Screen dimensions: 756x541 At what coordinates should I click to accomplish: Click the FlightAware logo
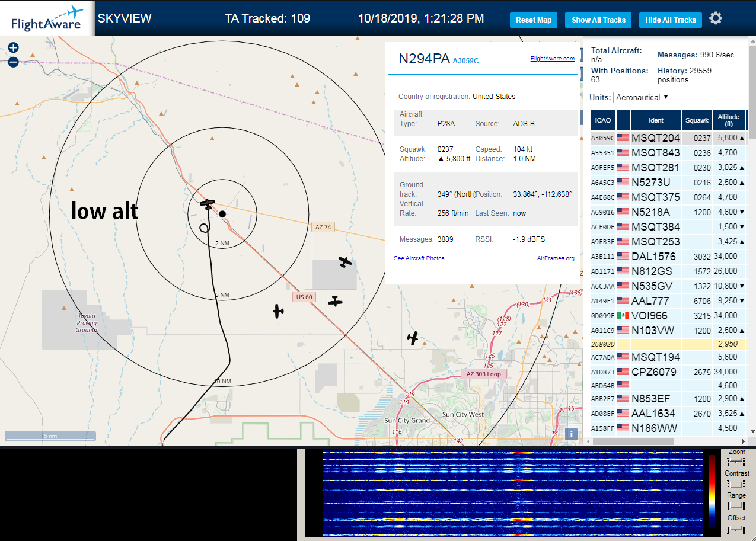click(47, 18)
